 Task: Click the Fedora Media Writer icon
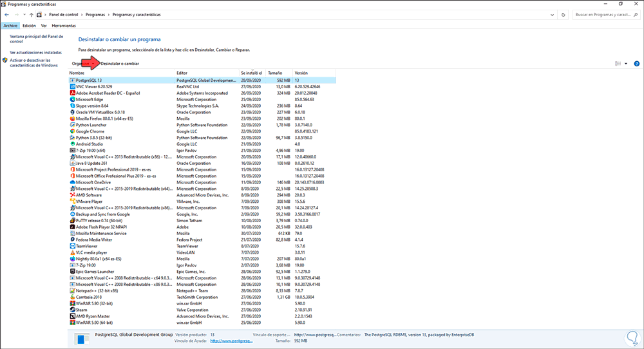tap(73, 240)
